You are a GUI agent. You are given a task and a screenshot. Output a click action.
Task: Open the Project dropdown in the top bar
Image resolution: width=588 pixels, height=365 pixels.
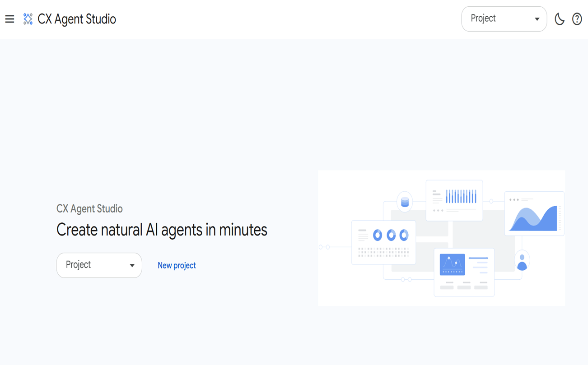(497, 19)
